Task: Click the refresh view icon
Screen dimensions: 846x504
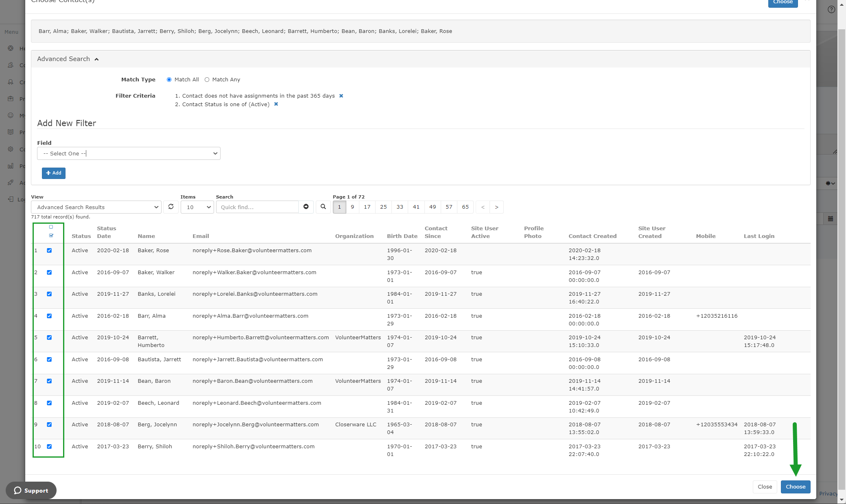Action: pos(171,207)
